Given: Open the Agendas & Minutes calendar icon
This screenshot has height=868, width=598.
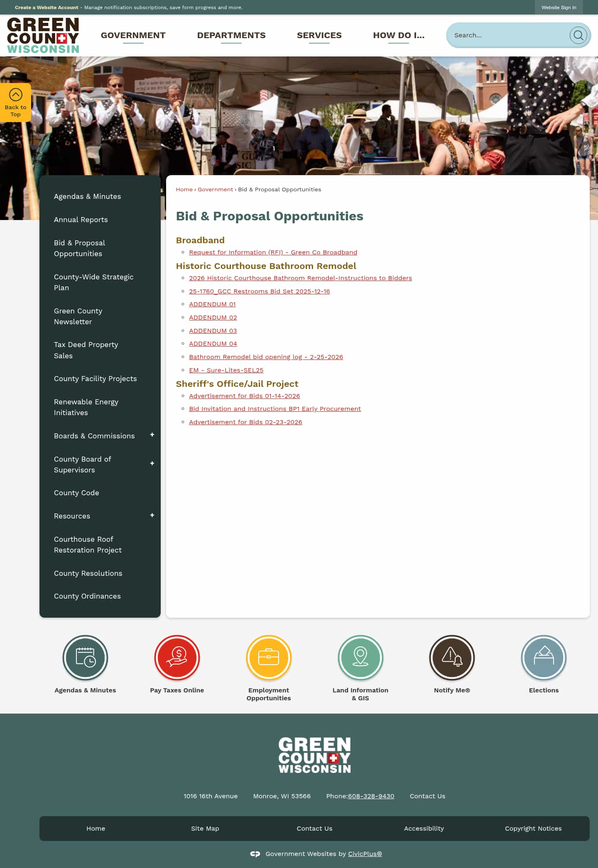Looking at the screenshot, I should point(85,658).
